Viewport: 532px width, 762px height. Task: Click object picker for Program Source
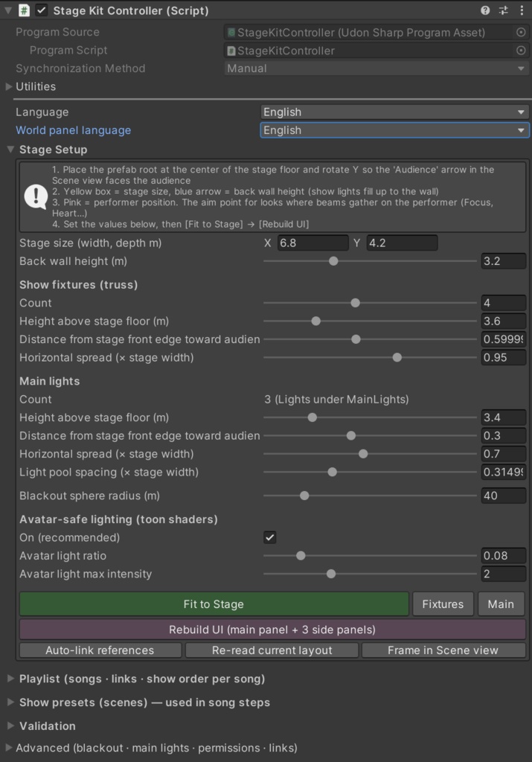(521, 32)
